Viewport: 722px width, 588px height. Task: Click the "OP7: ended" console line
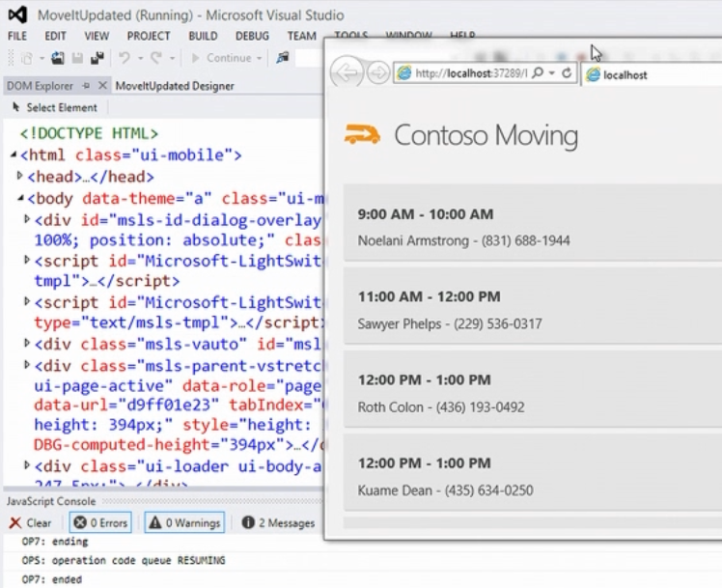(x=52, y=579)
